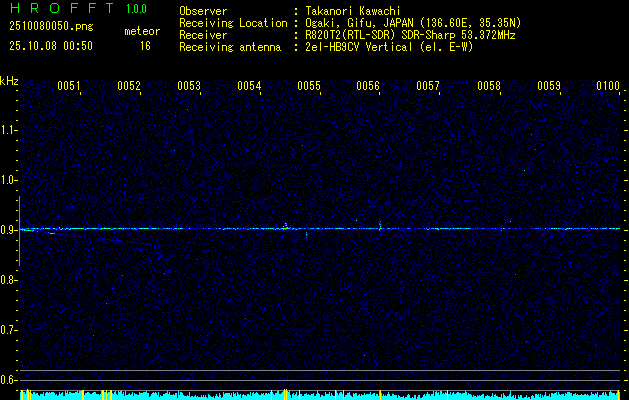Click the 0057 time axis marker

pos(428,86)
